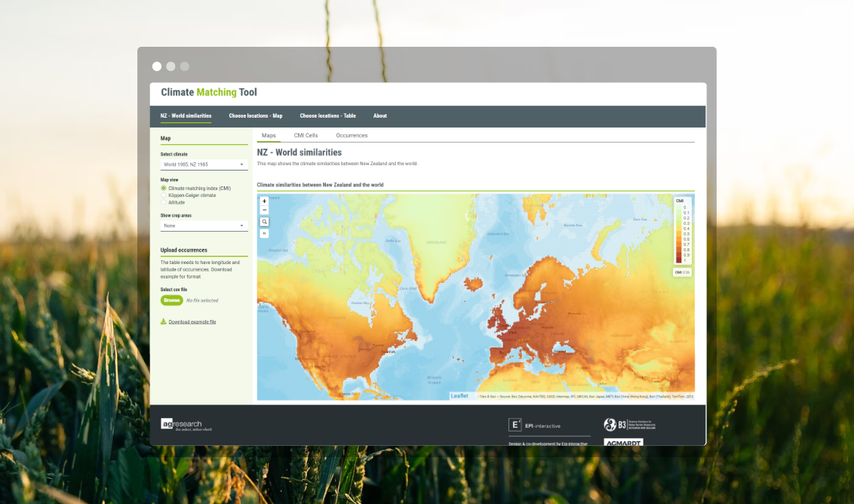Click the AgResearch logo in the footer
This screenshot has height=504, width=854.
pos(186,425)
